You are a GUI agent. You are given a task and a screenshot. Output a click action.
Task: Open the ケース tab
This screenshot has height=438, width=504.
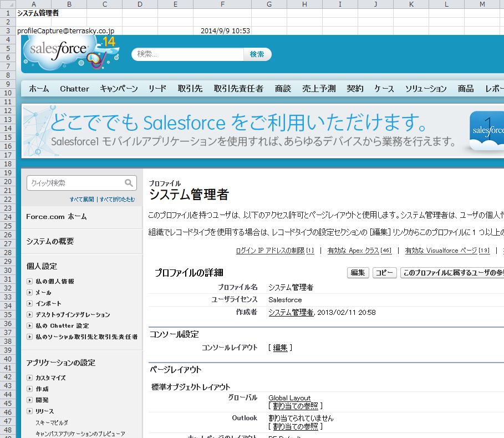(x=384, y=89)
